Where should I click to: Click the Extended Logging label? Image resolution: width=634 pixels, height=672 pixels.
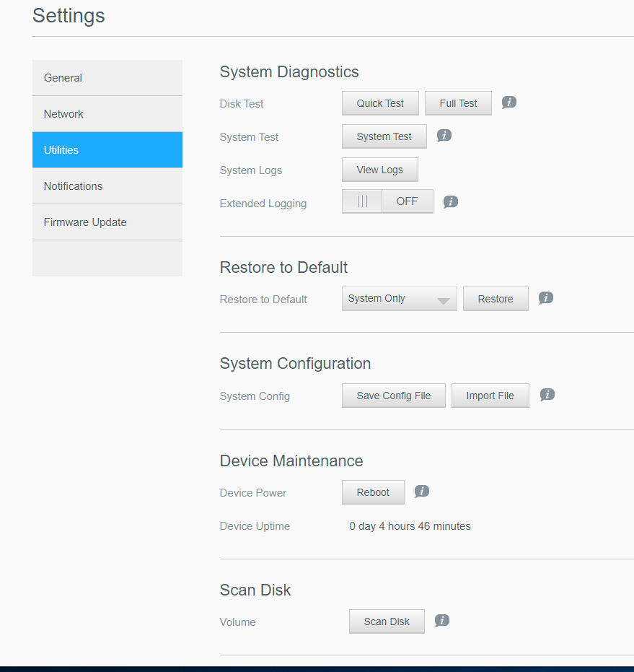(x=263, y=204)
